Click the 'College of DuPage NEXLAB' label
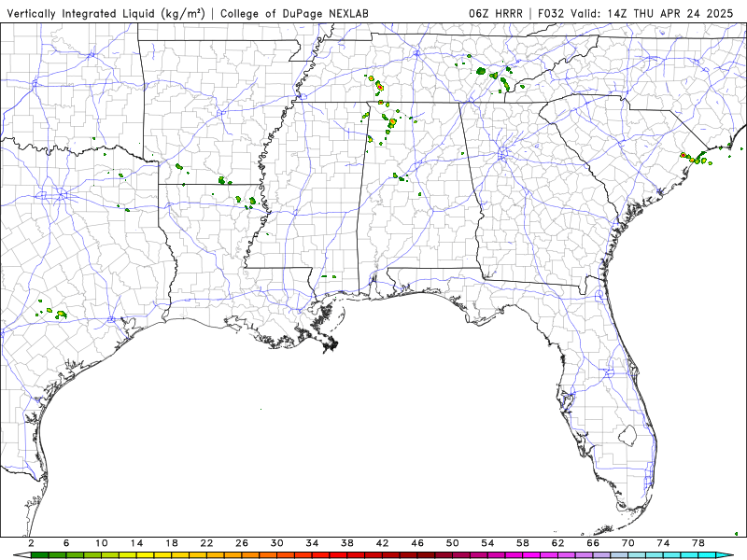 pos(294,14)
